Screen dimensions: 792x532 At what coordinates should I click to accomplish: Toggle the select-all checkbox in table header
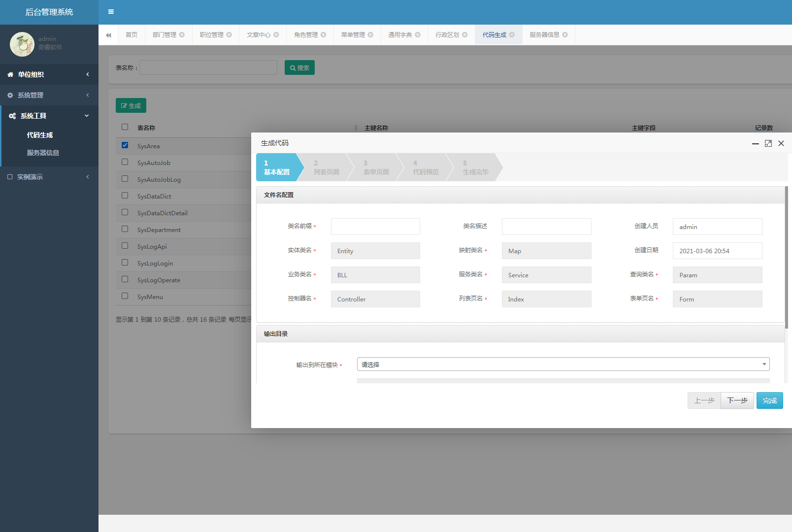(125, 127)
